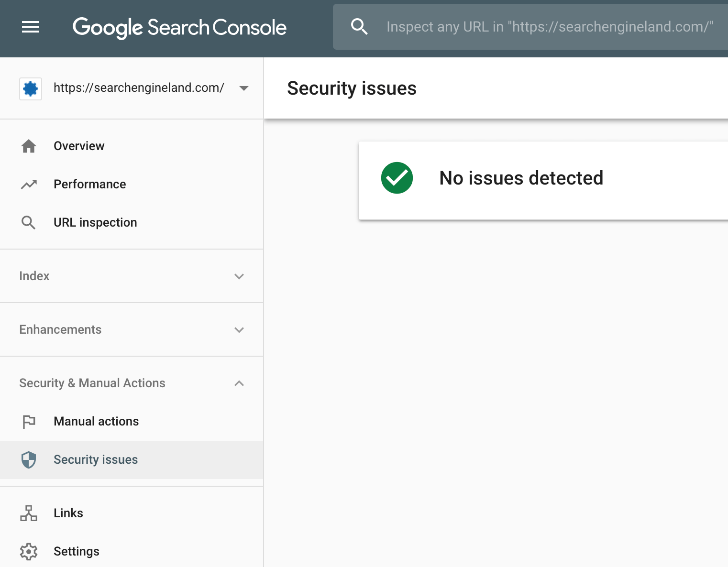Click the searchengineland.com property icon
This screenshot has height=567, width=728.
pos(30,88)
